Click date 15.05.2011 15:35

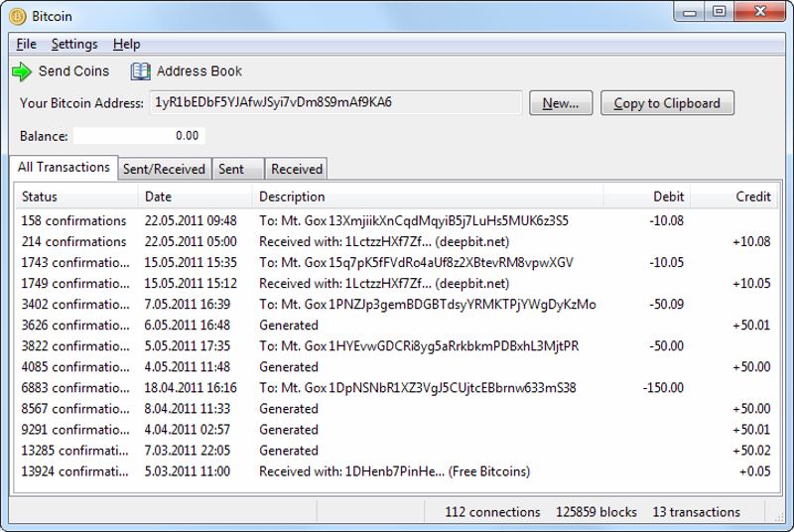point(191,262)
